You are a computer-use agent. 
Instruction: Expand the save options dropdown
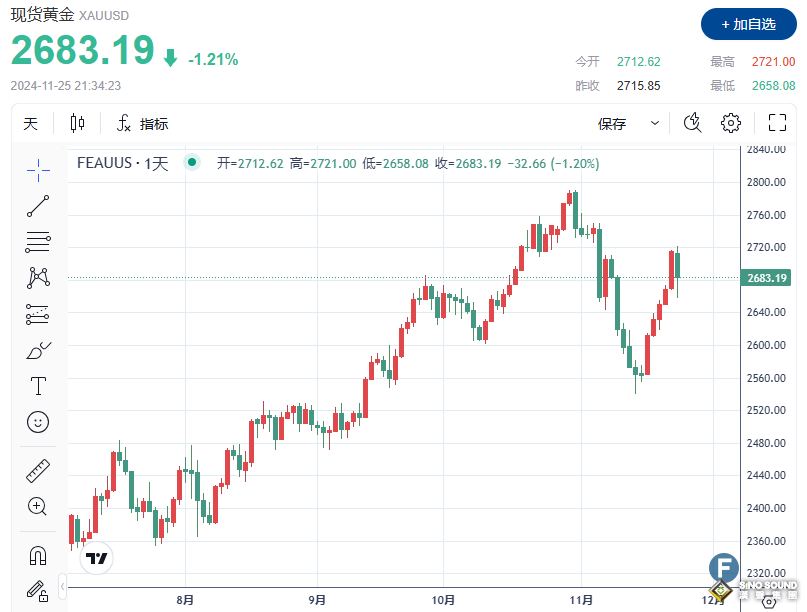tap(655, 123)
